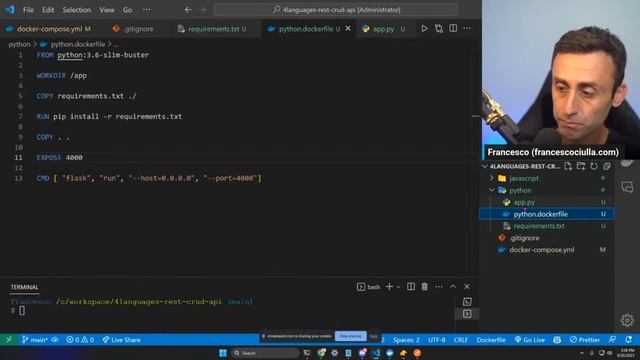The width and height of the screenshot is (640, 360).
Task: Select the first terminal instance in the side list
Action: 467,302
